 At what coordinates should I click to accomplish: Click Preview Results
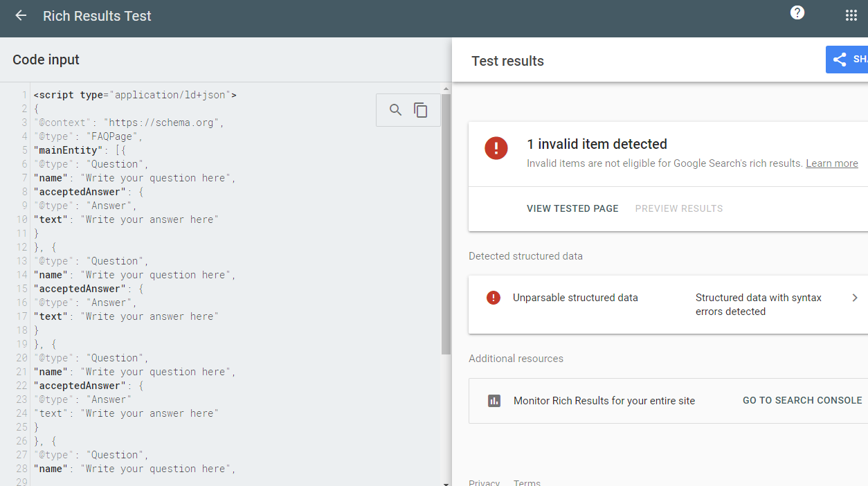(x=678, y=208)
